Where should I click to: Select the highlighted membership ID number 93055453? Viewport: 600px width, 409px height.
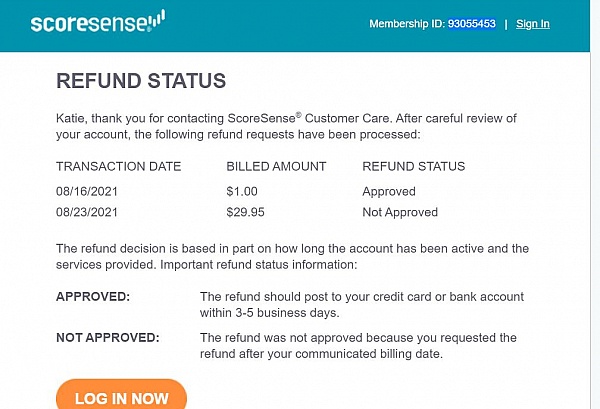(472, 24)
